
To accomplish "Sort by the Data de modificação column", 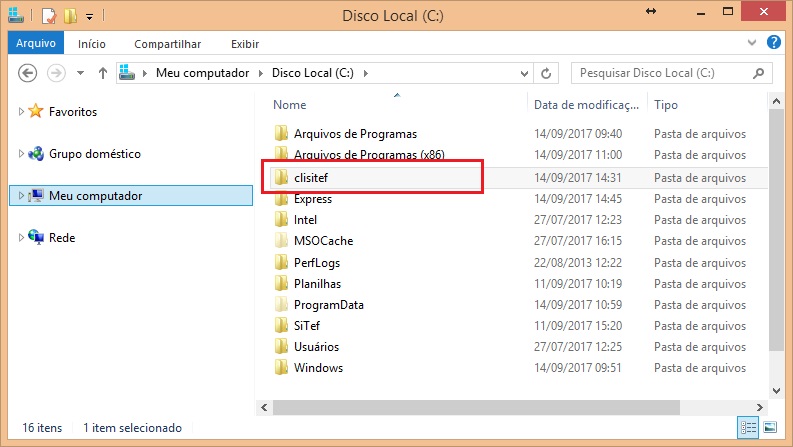I will [585, 104].
